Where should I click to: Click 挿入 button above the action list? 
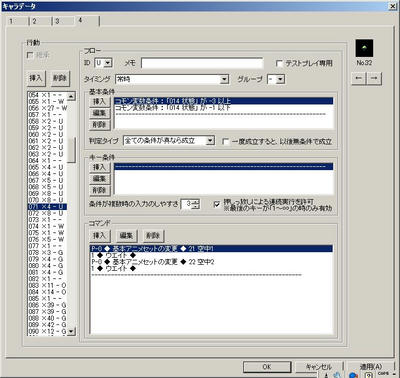35,78
